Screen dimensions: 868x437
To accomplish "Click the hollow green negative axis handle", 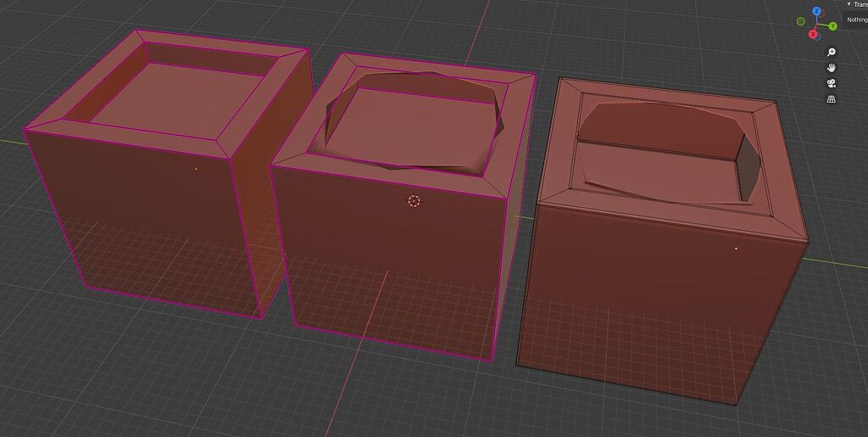I will [x=800, y=21].
